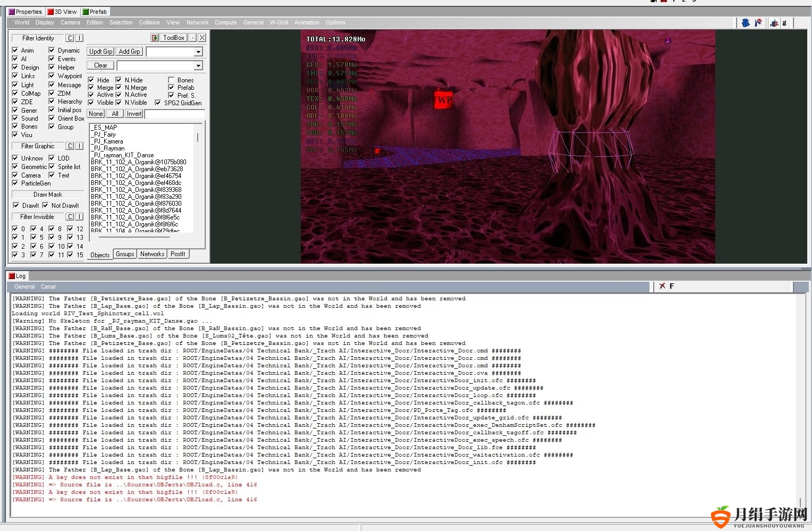
Task: Select BRK_11_102_A_Organik@1075b080 in object list
Action: click(139, 162)
